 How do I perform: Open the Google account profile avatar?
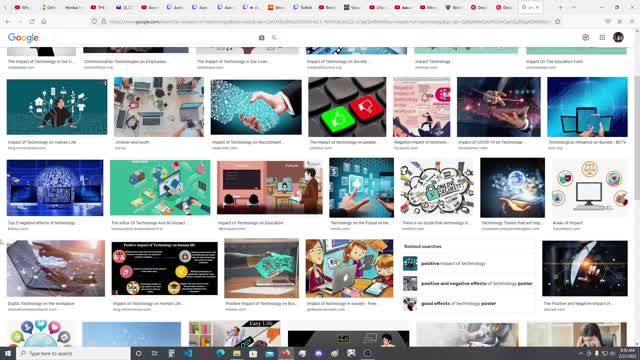pyautogui.click(x=618, y=37)
